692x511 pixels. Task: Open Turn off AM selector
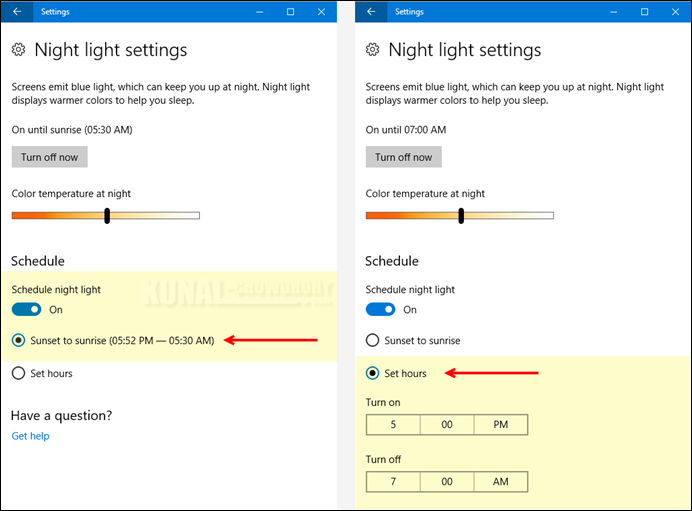[500, 481]
